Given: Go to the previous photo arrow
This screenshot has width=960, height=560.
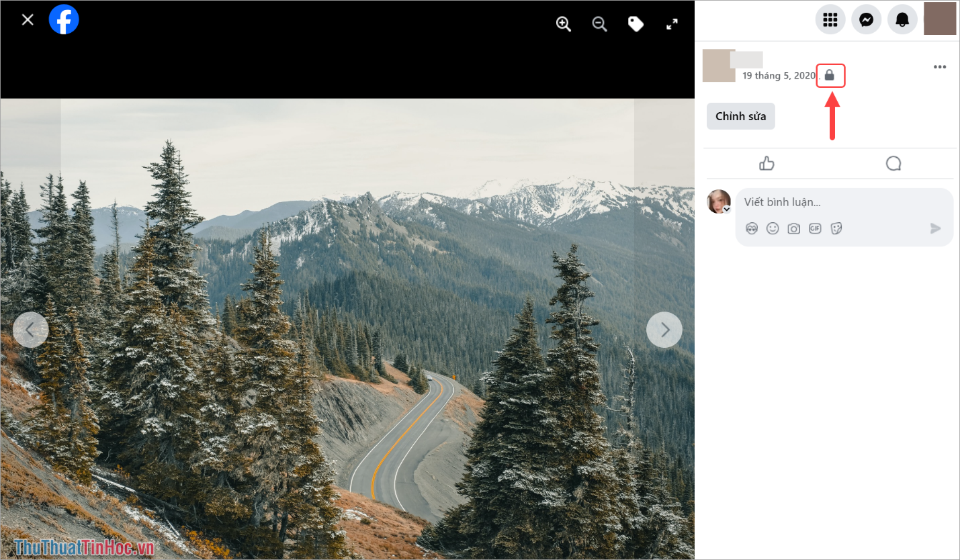Looking at the screenshot, I should click(x=30, y=330).
